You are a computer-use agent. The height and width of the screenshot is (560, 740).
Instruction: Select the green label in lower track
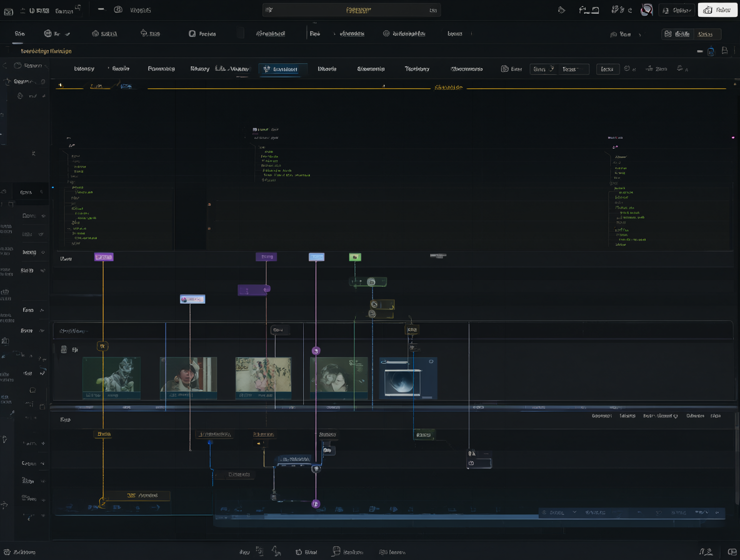424,435
